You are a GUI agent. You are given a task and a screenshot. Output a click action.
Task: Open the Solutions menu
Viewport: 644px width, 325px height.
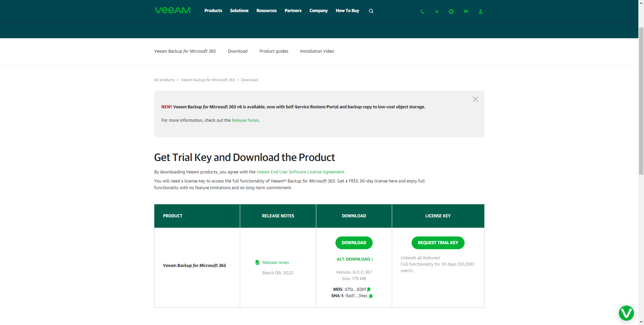coord(239,11)
